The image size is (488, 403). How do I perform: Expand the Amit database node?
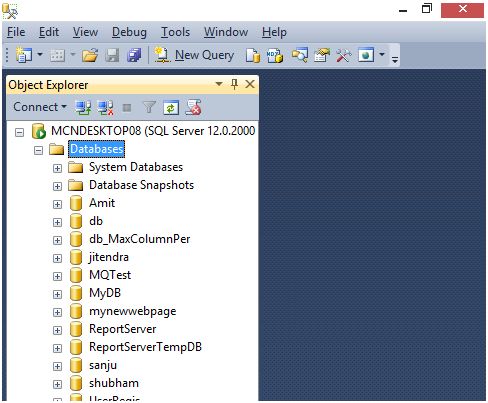point(57,204)
